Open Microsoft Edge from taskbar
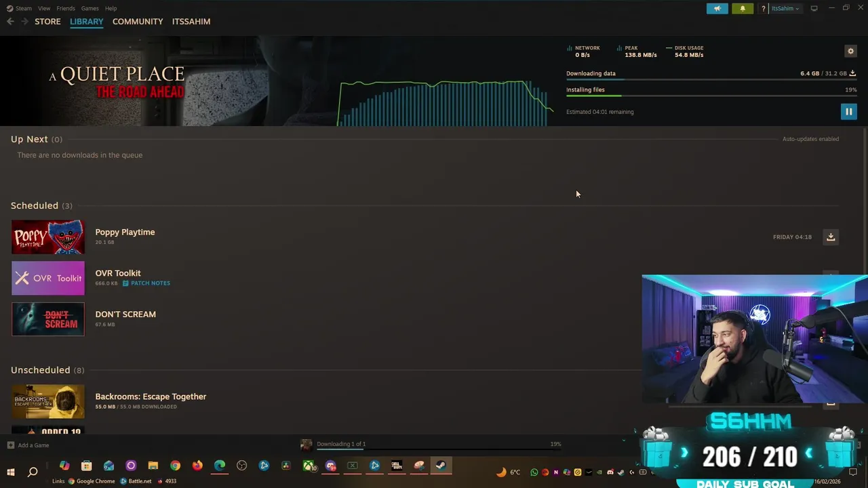 tap(220, 466)
